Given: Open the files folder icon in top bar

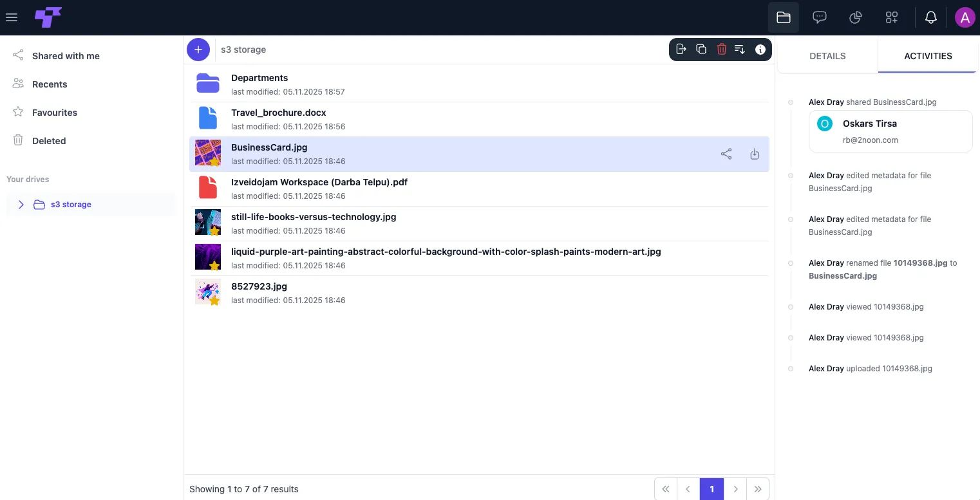Looking at the screenshot, I should (784, 17).
